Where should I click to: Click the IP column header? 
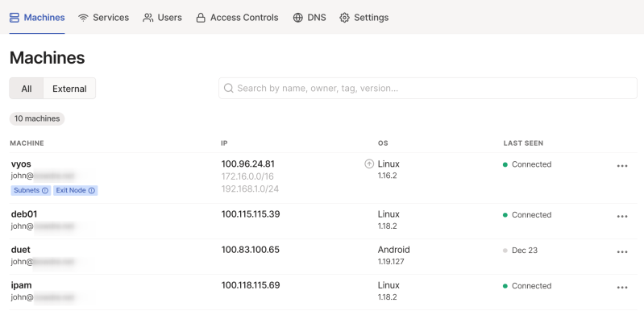[224, 143]
